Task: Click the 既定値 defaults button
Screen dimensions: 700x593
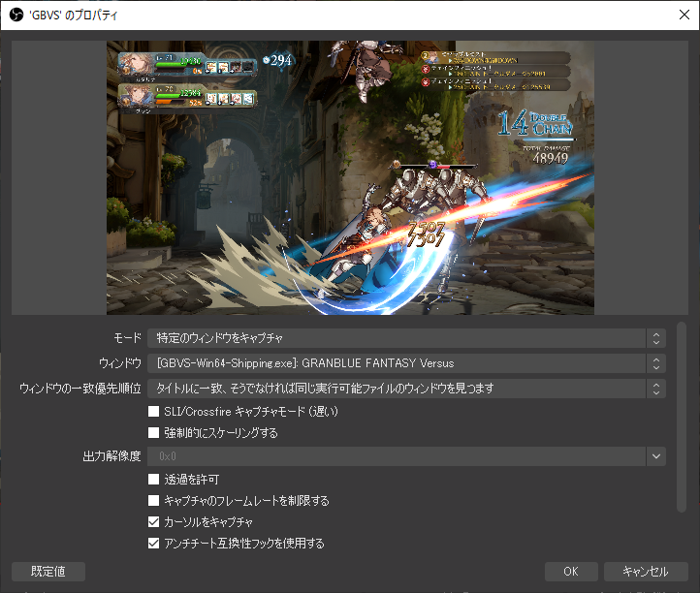Action: (48, 572)
